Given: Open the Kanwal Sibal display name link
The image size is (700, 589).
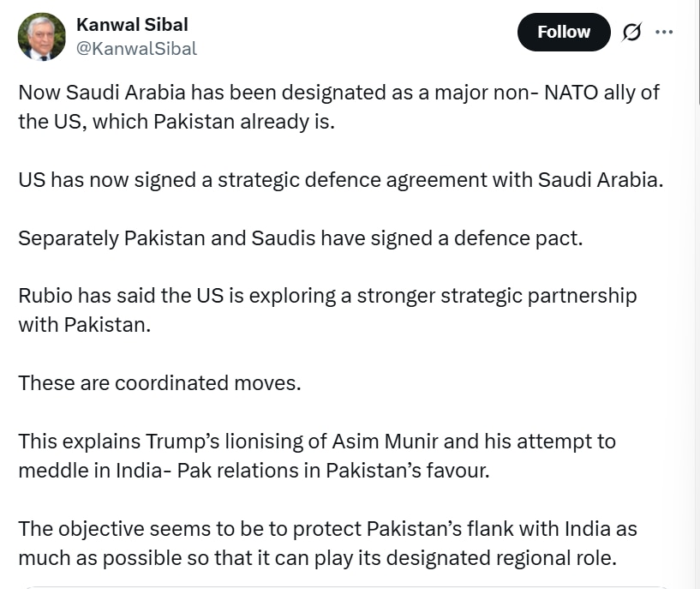Looking at the screenshot, I should pyautogui.click(x=132, y=24).
